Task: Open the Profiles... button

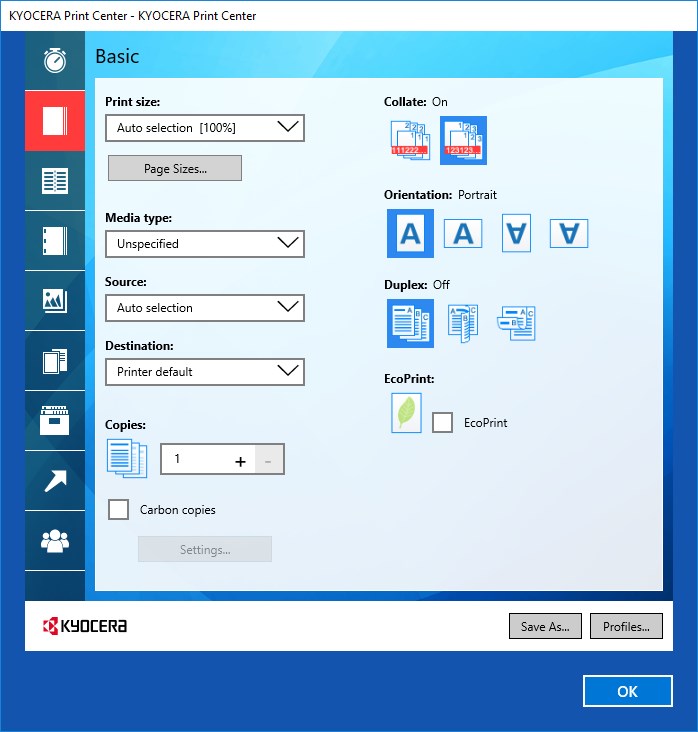Action: pyautogui.click(x=626, y=626)
